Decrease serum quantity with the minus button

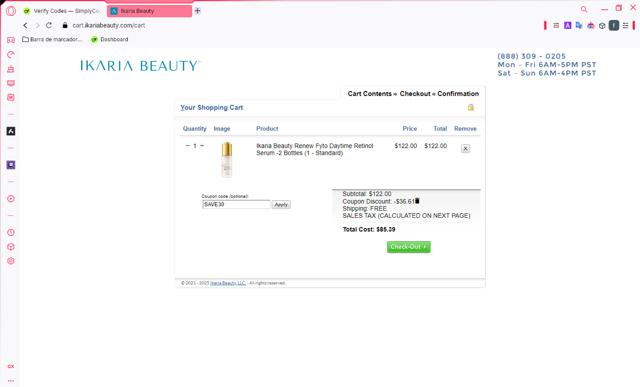(188, 146)
